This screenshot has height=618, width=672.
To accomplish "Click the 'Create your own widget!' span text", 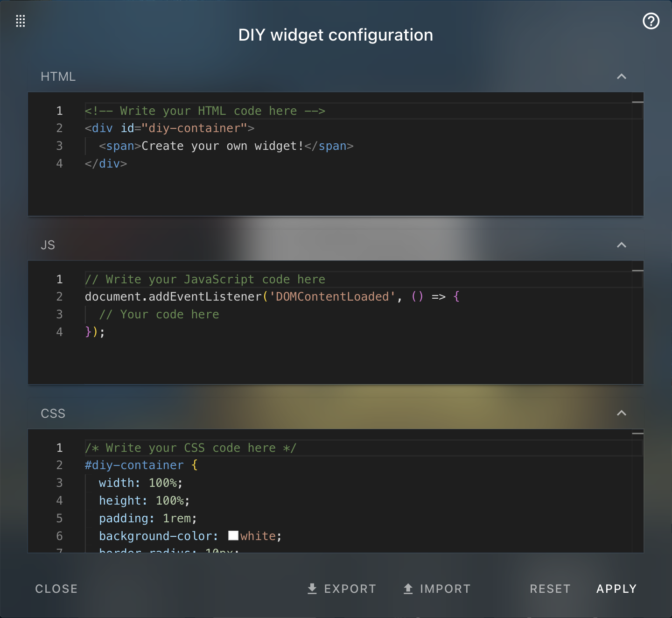I will click(223, 146).
